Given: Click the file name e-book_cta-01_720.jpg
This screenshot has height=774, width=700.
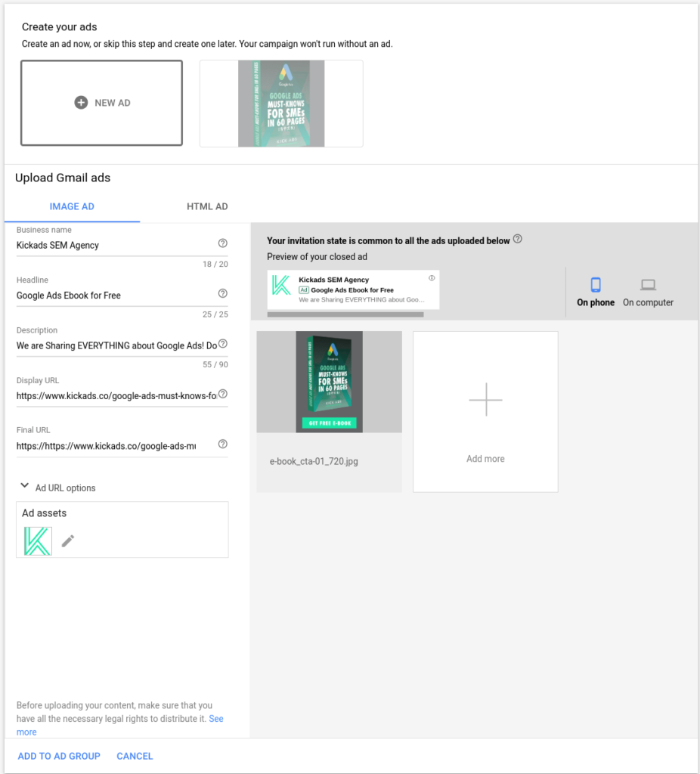Looking at the screenshot, I should pos(314,461).
